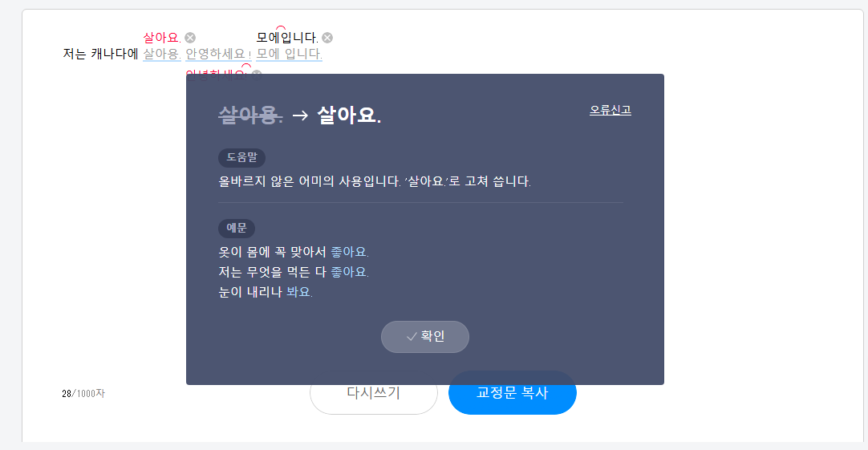
Task: Copy corrected text with 교정문 복사
Action: pos(512,392)
